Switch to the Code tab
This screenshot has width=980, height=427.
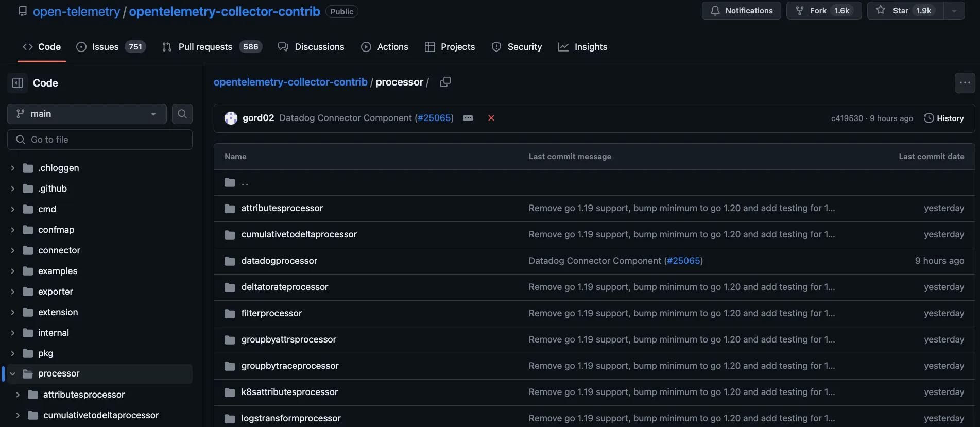[x=42, y=47]
